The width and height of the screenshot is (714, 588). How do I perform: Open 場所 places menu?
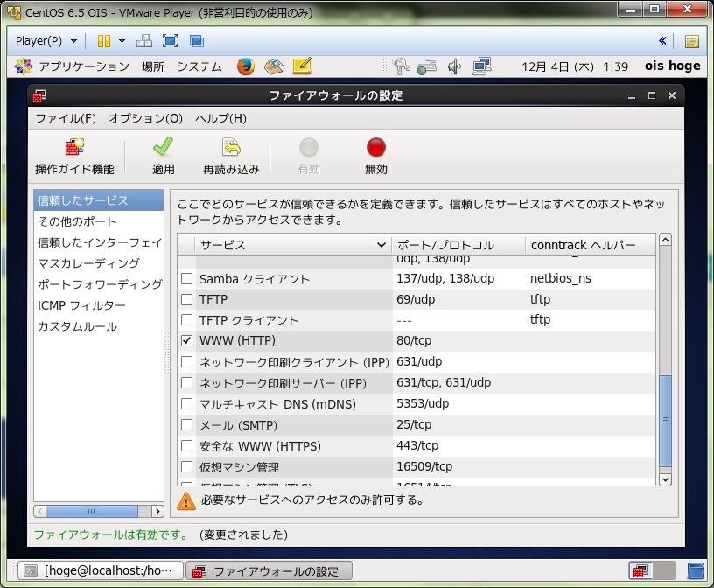pyautogui.click(x=153, y=66)
